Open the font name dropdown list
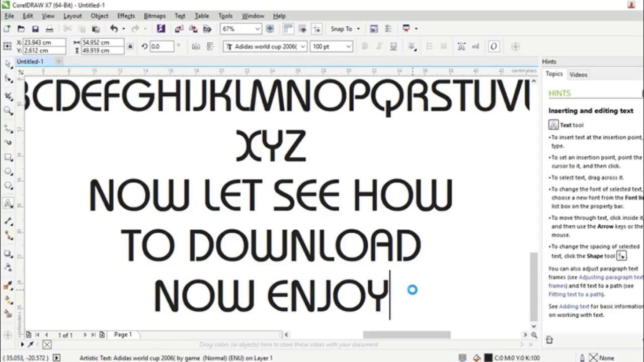The image size is (644, 362). [x=302, y=46]
